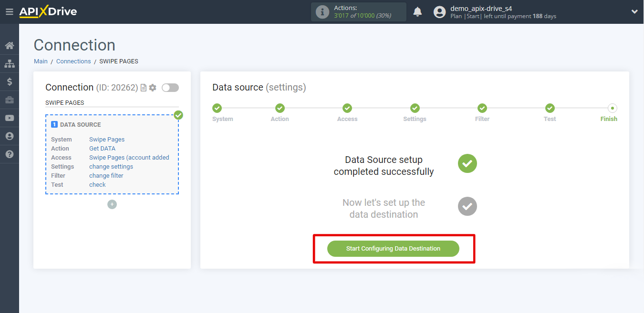Image resolution: width=644 pixels, height=313 pixels.
Task: Go to the Main breadcrumb
Action: coord(41,61)
